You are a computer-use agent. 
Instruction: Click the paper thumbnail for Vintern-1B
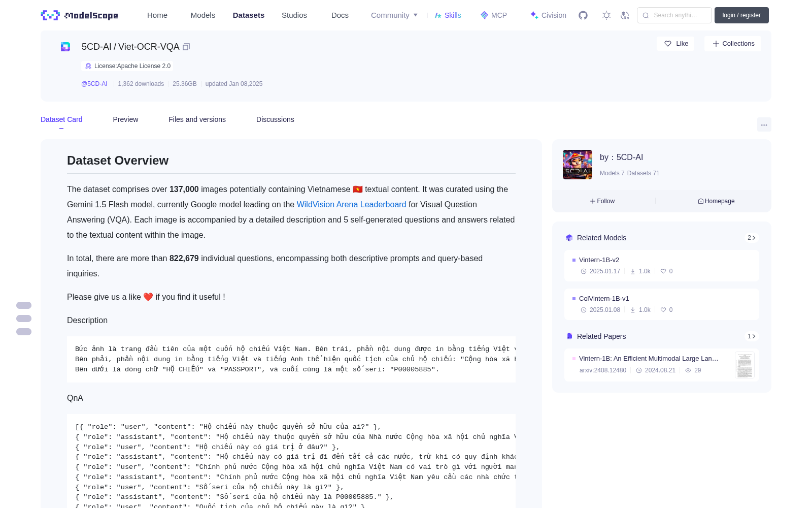745,365
